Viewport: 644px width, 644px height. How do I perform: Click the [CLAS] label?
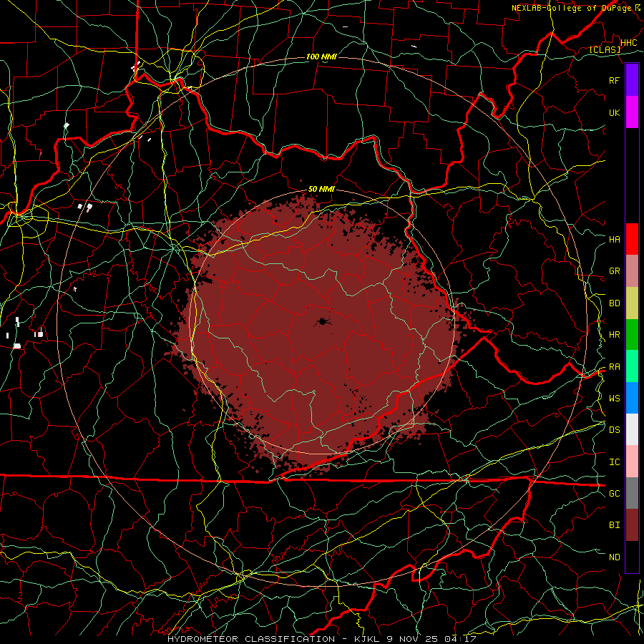click(605, 49)
